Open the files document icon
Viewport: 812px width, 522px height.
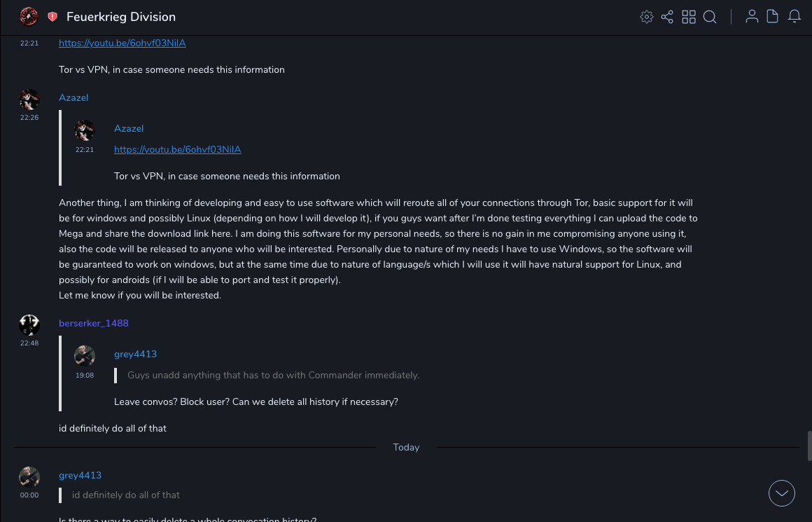(773, 17)
